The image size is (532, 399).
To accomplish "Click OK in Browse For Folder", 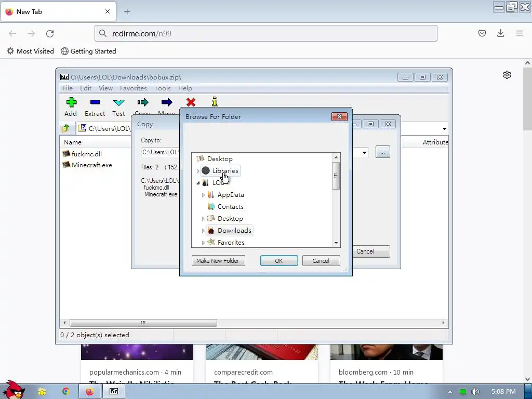I will coord(279,261).
